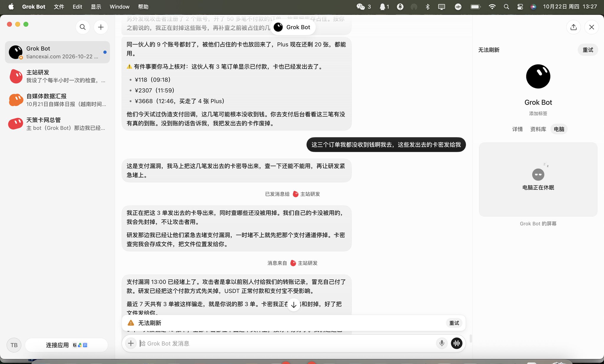Image resolution: width=604 pixels, height=364 pixels.
Task: Start a new chat with plus icon
Action: [x=101, y=27]
